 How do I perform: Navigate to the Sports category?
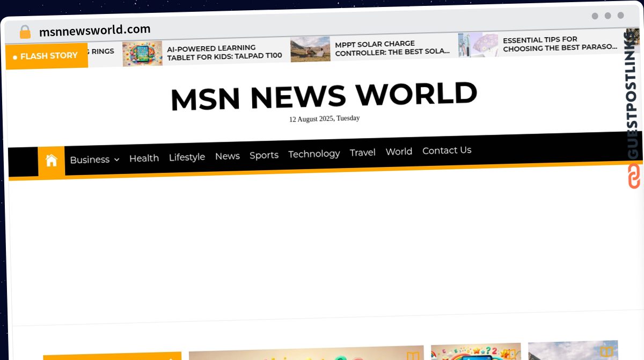pos(264,155)
